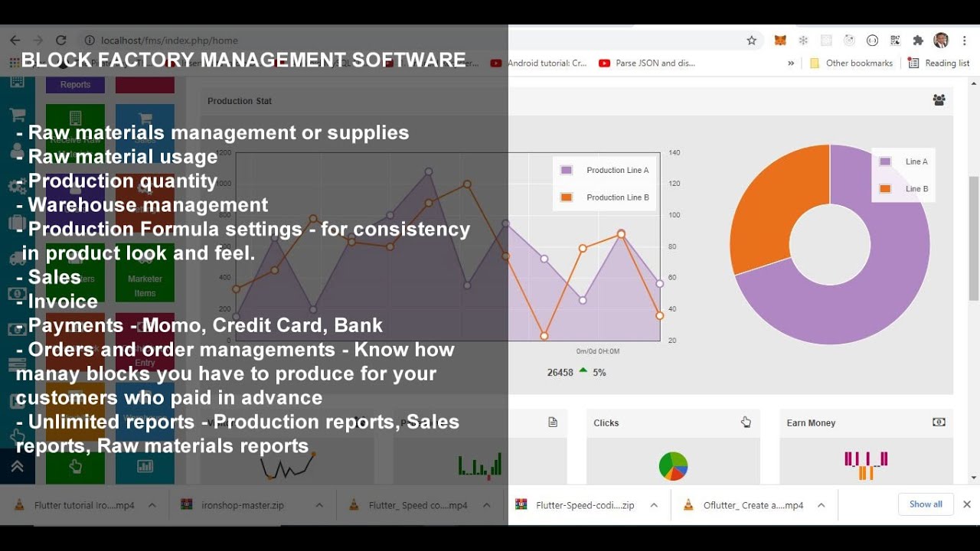
Task: Toggle the Line A legend in the donut chart
Action: click(903, 161)
